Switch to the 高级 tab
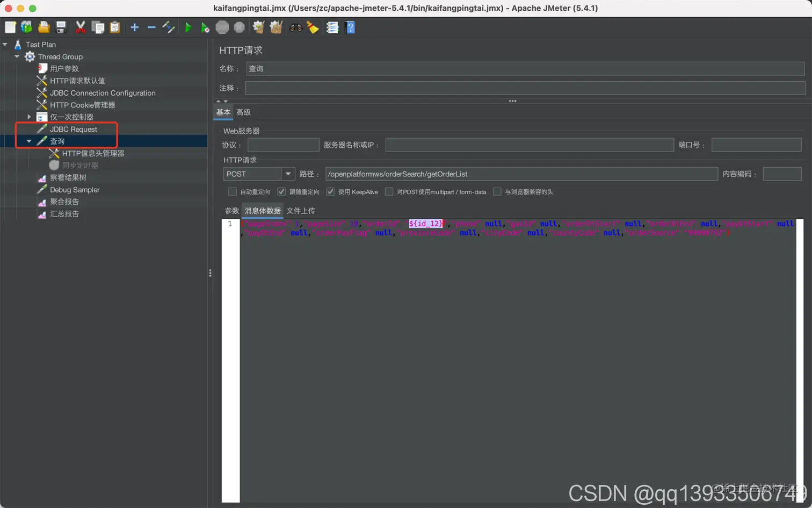 click(243, 112)
